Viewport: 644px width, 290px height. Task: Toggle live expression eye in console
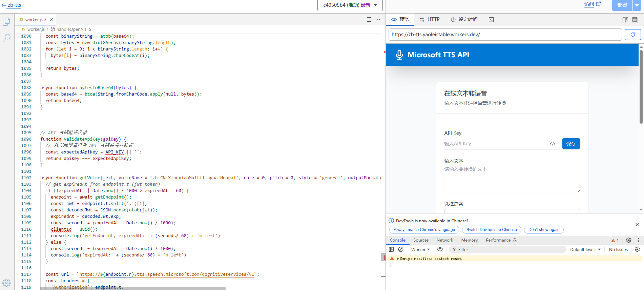pyautogui.click(x=440, y=249)
